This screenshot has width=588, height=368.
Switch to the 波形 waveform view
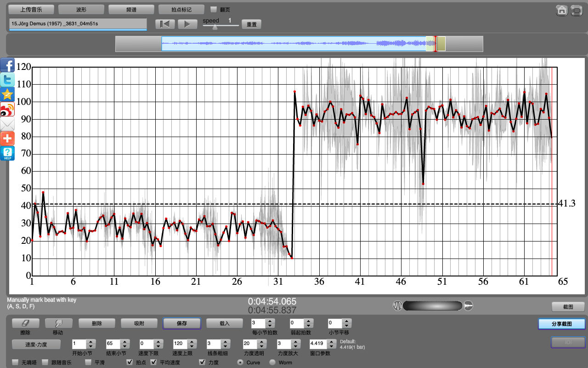(x=81, y=9)
